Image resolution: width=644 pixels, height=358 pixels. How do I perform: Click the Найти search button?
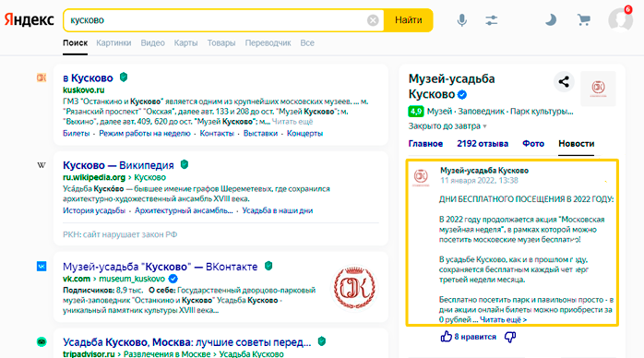pyautogui.click(x=408, y=20)
